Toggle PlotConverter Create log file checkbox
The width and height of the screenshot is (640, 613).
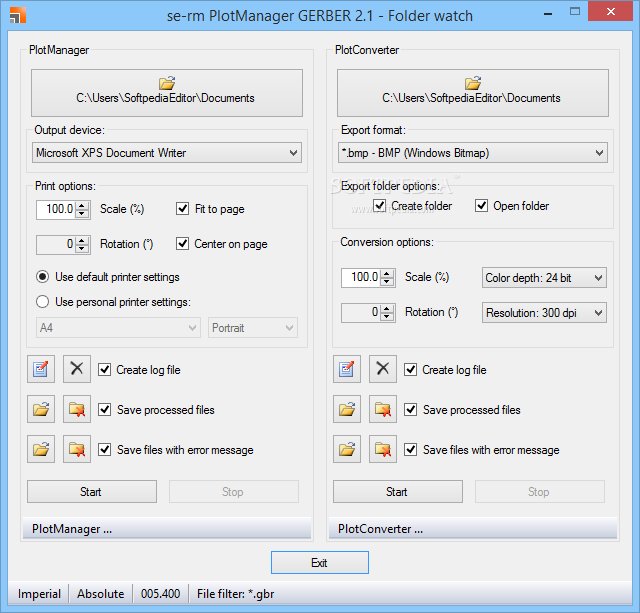click(411, 369)
